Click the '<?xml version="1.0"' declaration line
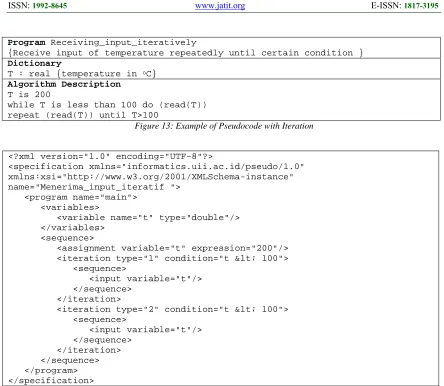 110,156
